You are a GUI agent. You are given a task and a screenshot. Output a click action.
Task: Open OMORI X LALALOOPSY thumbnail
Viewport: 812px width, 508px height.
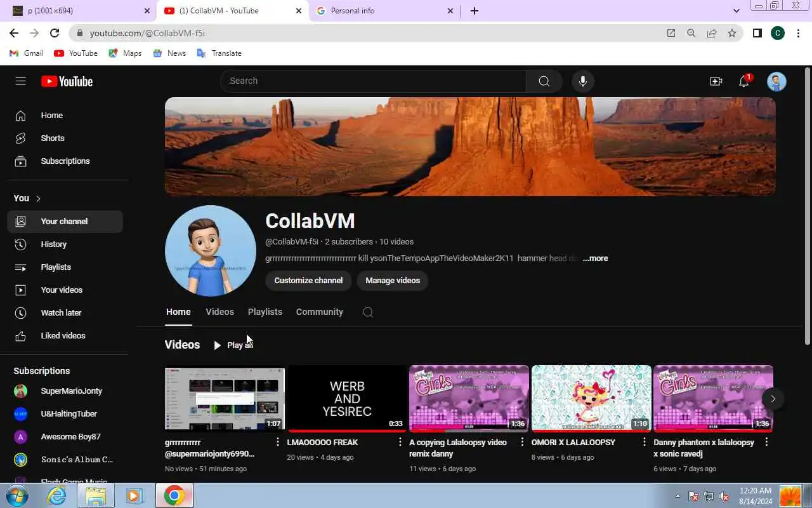pos(591,399)
